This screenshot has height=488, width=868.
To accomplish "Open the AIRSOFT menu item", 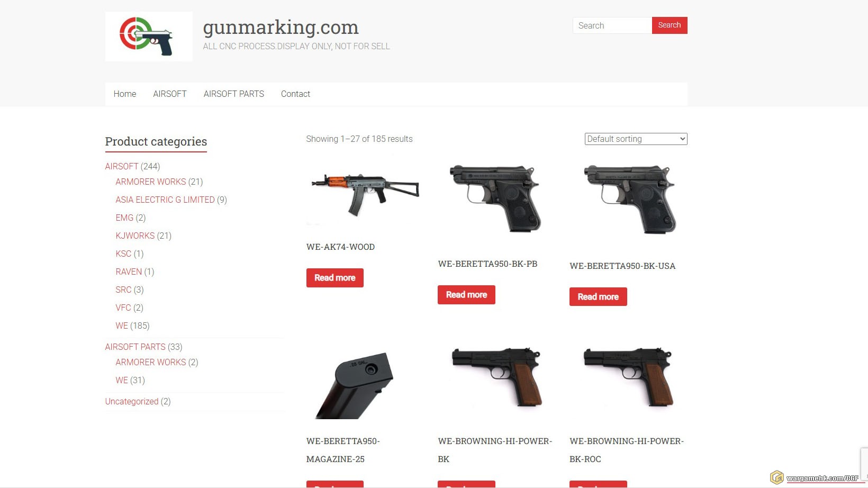I will pyautogui.click(x=170, y=94).
